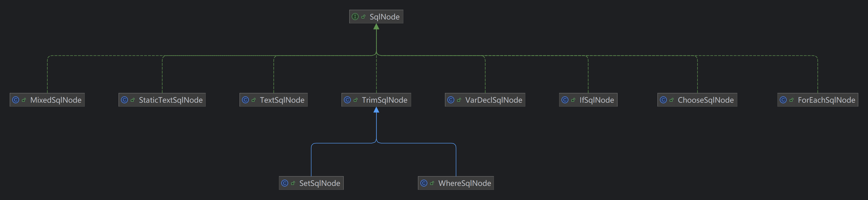Screen dimensions: 868x200
Task: Click the ForEachSqlNode class icon
Action: (x=784, y=100)
